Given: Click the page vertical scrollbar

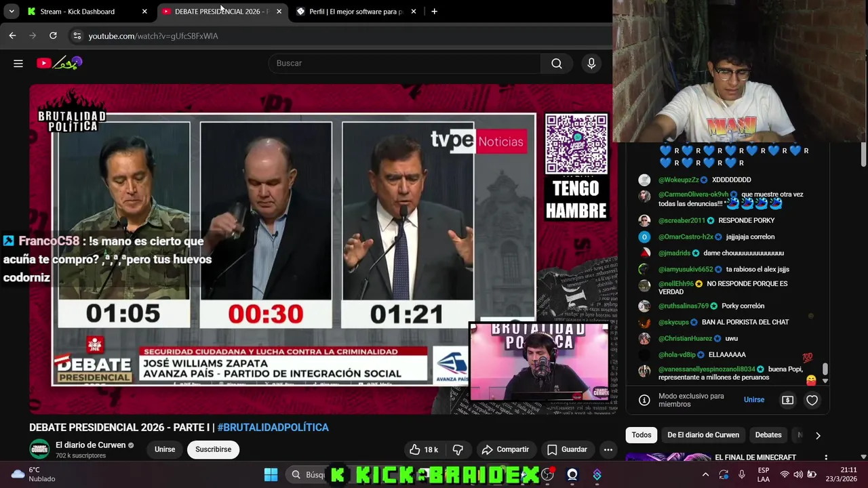Looking at the screenshot, I should 863,153.
